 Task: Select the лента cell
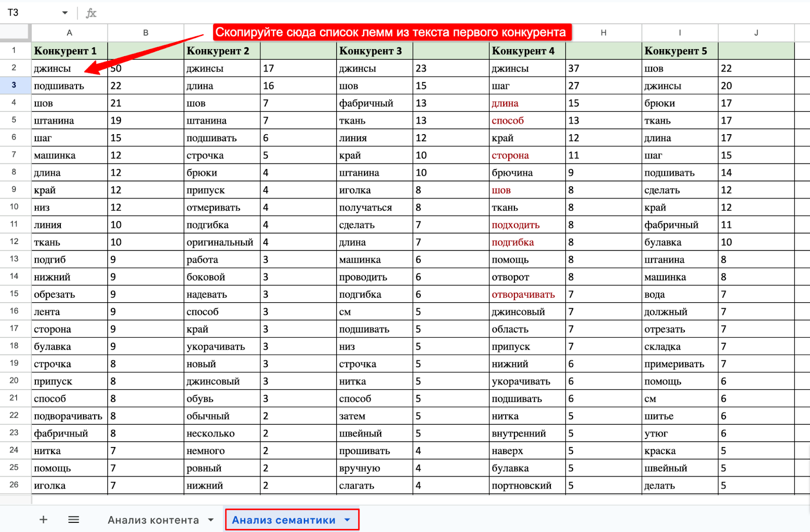69,311
